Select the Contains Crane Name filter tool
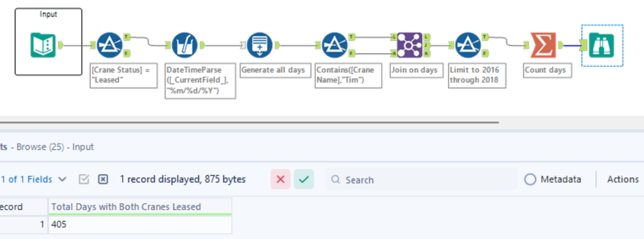The image size is (644, 239). [335, 44]
